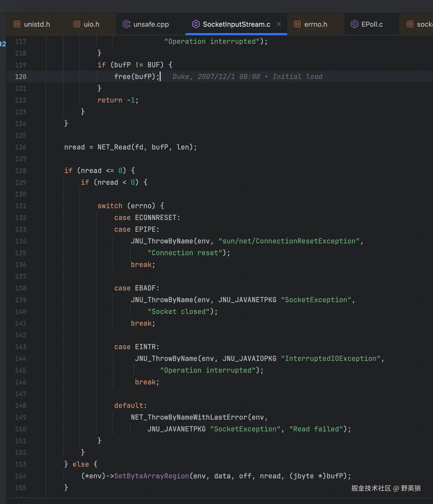433x504 pixels.
Task: Switch to the errno.h tab
Action: (x=316, y=24)
